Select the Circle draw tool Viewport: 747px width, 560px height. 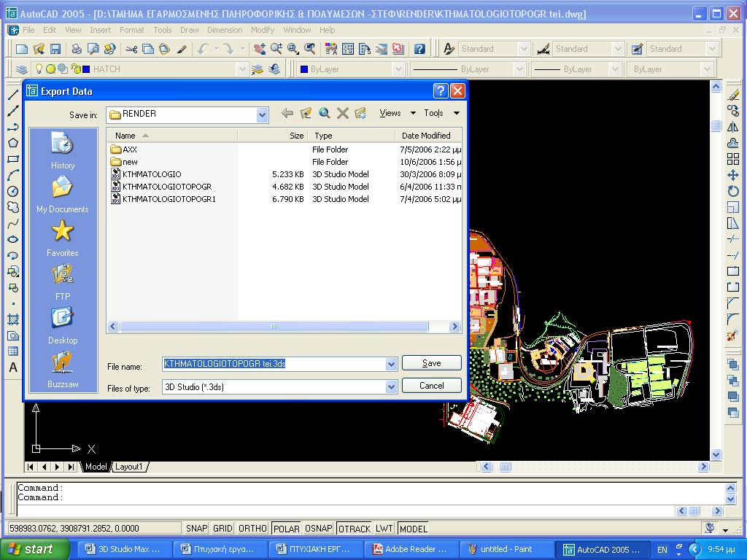pos(13,192)
